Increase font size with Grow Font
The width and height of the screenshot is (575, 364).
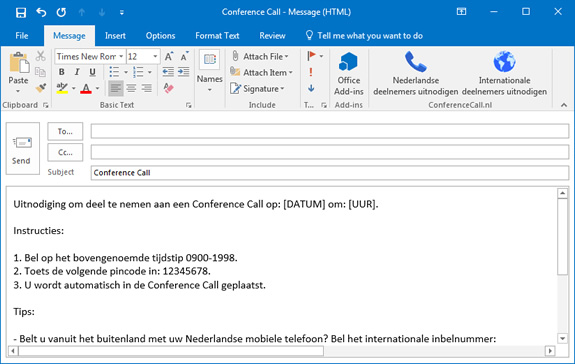[x=169, y=56]
